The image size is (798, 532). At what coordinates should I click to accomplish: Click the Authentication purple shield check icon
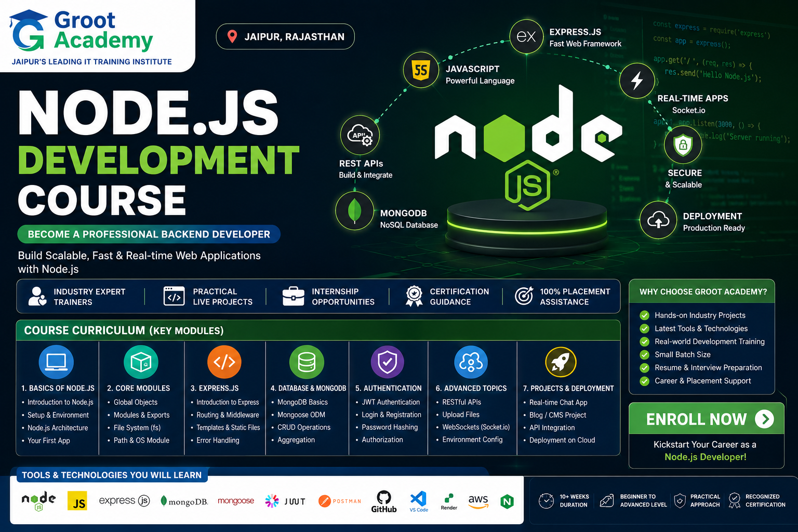387,362
